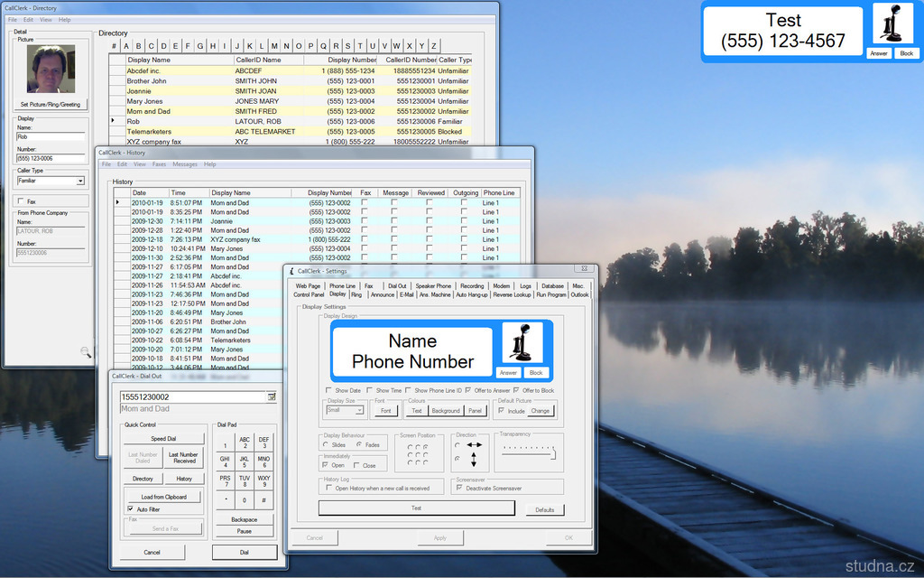Switch to the Recording settings tab
The image size is (924, 578).
click(472, 285)
